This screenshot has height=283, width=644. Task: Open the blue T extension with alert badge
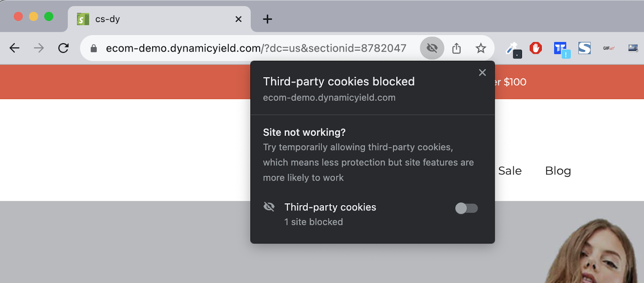[x=561, y=50]
